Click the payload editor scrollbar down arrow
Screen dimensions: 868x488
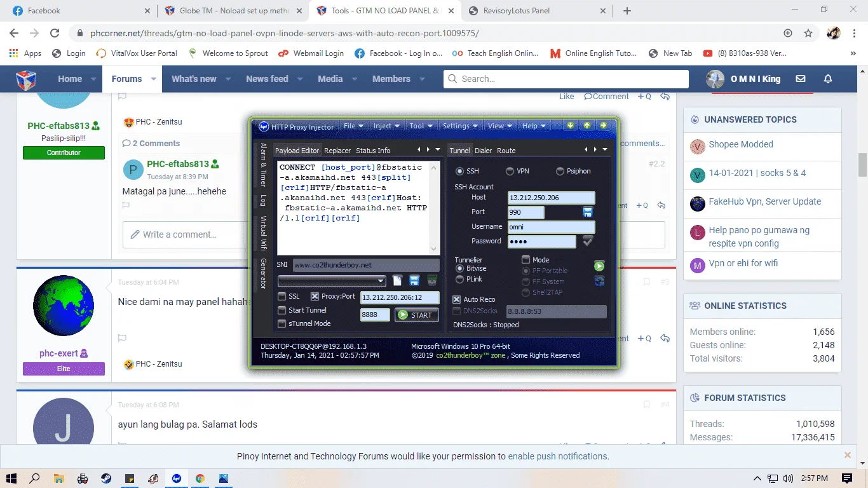pos(435,249)
